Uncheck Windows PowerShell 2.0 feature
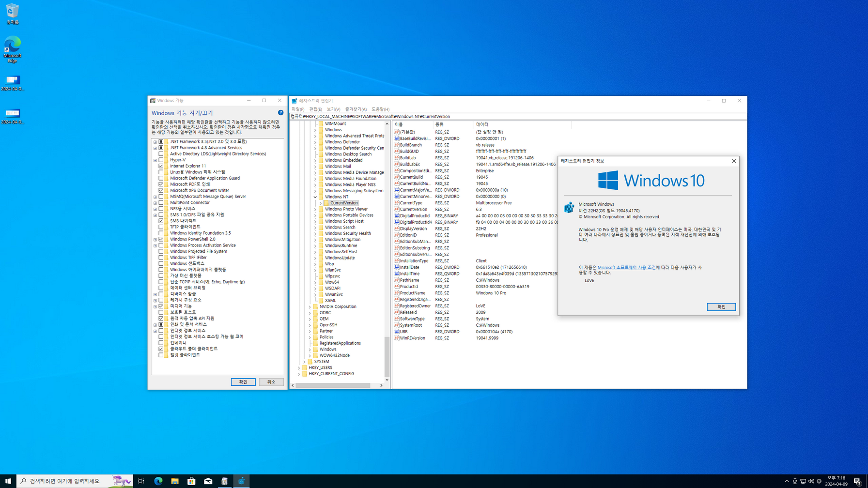 coord(161,239)
